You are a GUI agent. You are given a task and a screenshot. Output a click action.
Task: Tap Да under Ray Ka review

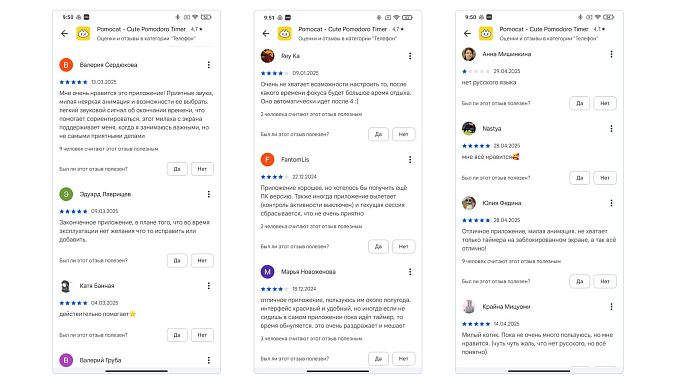(x=379, y=134)
